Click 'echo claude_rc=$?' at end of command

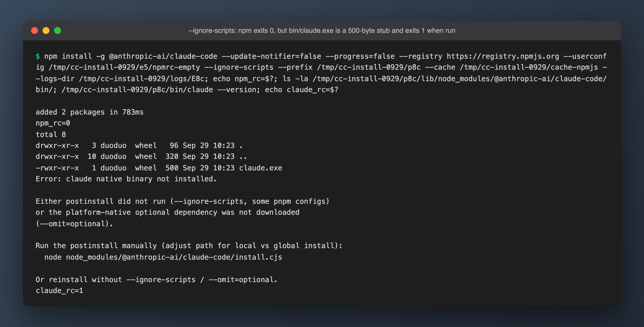coord(302,90)
